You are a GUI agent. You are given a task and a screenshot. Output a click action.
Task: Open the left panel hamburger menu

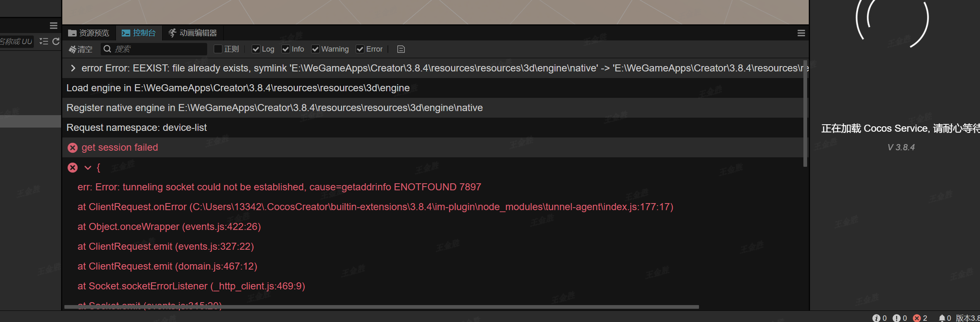[x=54, y=26]
